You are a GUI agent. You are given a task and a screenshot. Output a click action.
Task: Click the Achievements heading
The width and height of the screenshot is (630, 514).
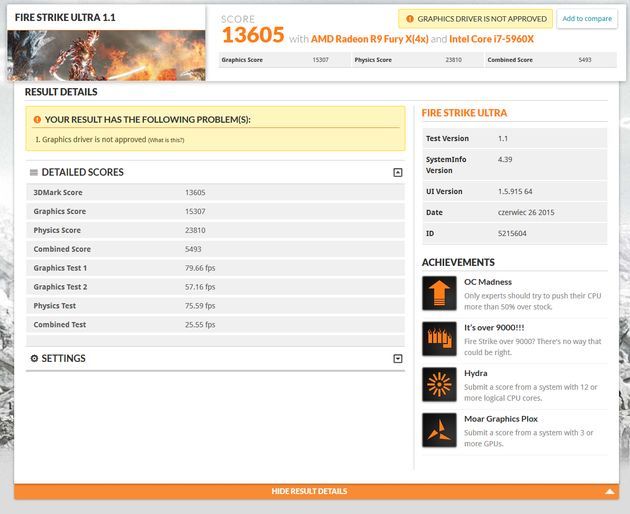458,262
